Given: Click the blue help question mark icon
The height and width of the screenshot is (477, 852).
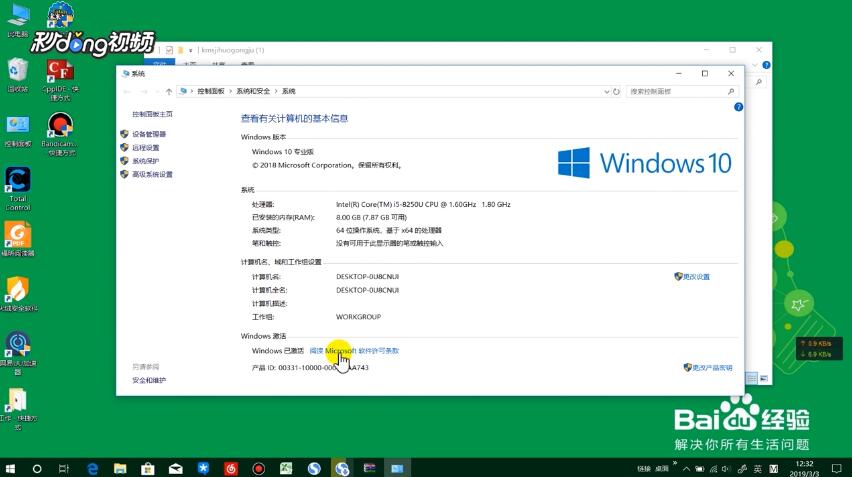Looking at the screenshot, I should pyautogui.click(x=738, y=106).
